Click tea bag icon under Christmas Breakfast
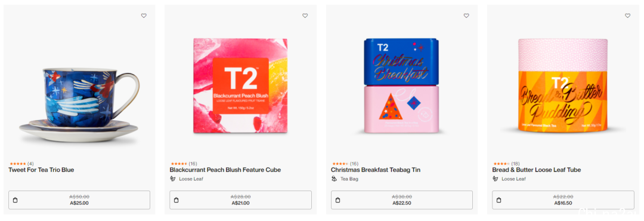 tap(334, 179)
